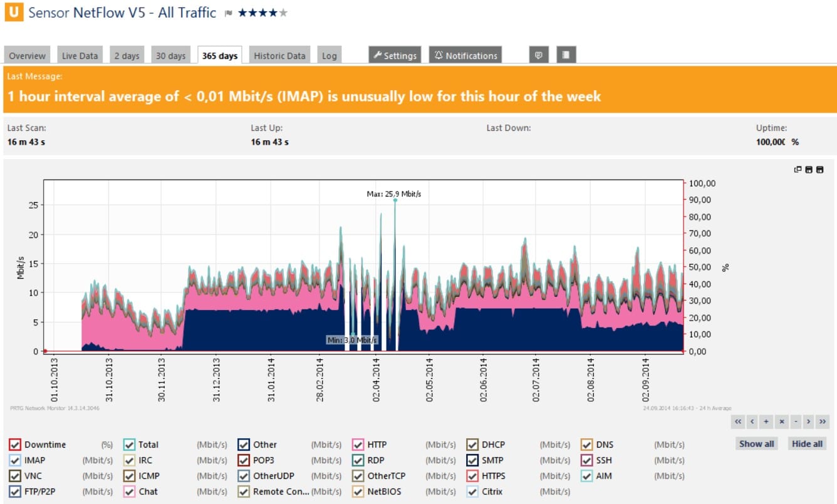Click the Uptime 100,00 % value
This screenshot has height=504, width=837.
[x=777, y=142]
